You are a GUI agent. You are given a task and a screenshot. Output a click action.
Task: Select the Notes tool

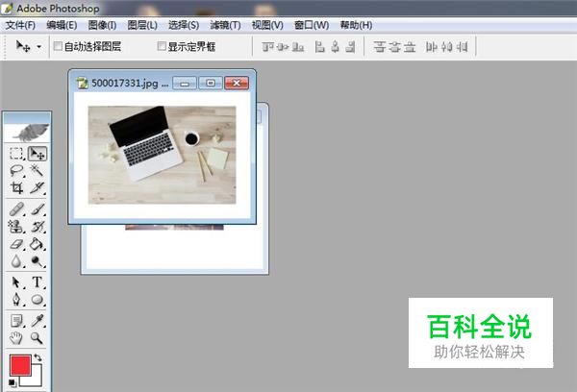[x=16, y=321]
